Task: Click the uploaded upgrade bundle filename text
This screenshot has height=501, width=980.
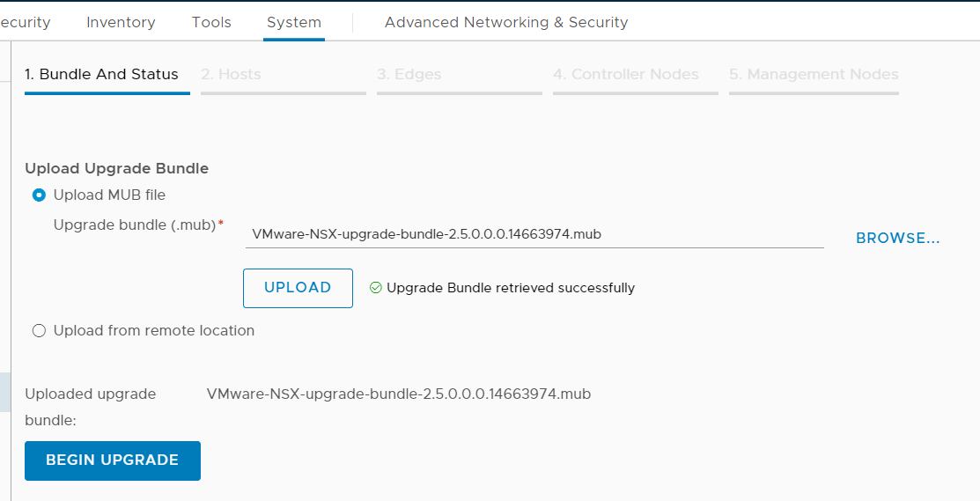Action: pyautogui.click(x=398, y=394)
